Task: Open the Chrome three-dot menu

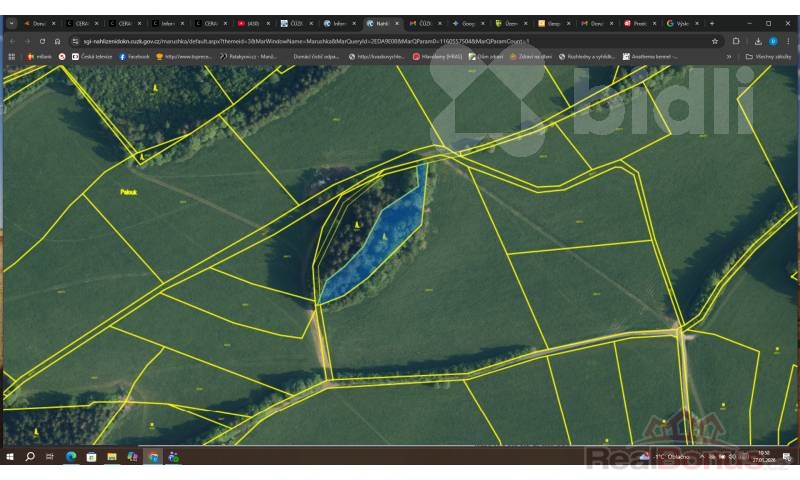Action: [789, 41]
